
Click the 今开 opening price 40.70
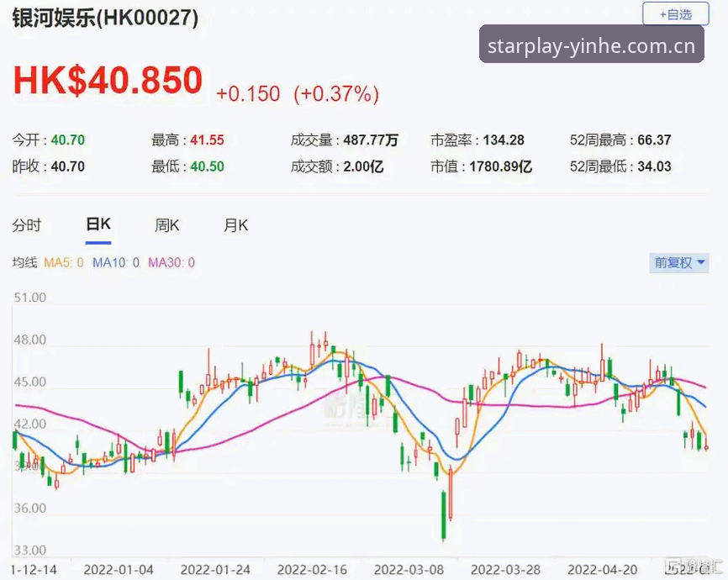(x=68, y=140)
